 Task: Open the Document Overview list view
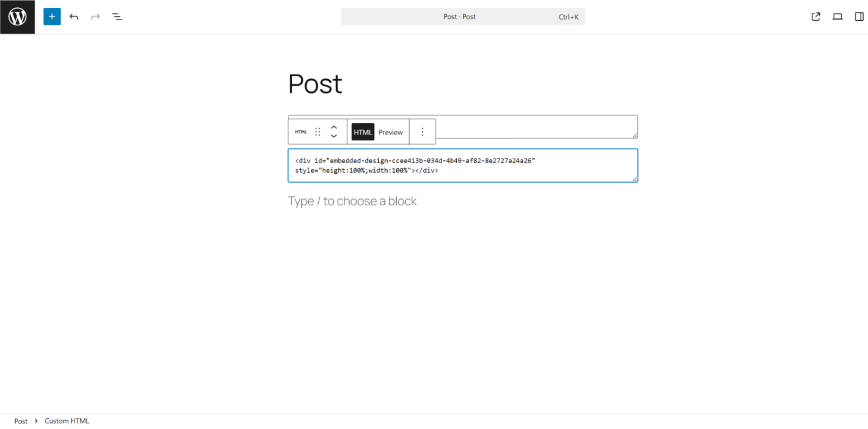click(117, 17)
